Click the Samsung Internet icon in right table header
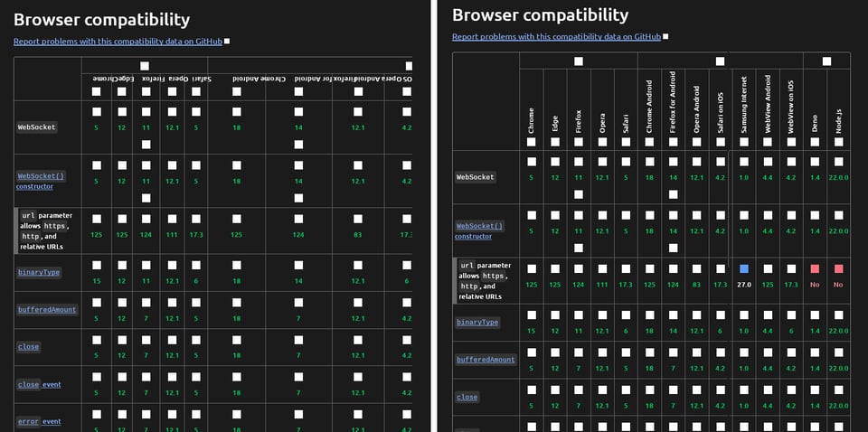This screenshot has height=432, width=868. [x=743, y=142]
